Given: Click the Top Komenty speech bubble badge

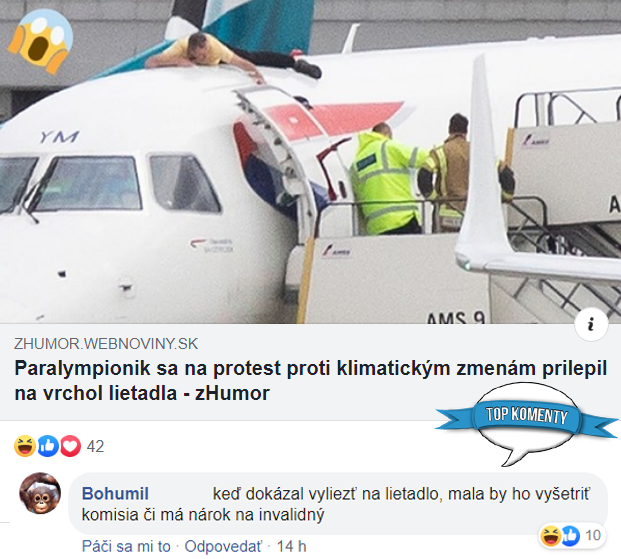Looking at the screenshot, I should [527, 424].
